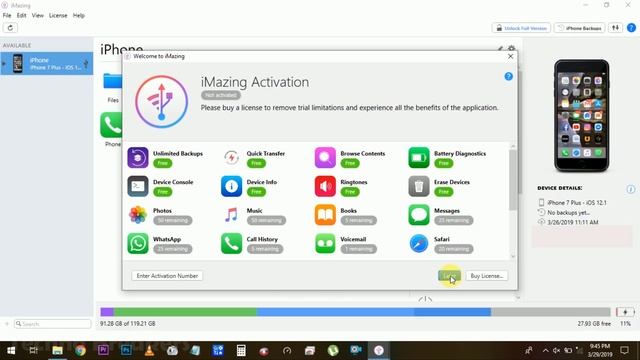
Task: Open the Photos feature icon
Action: (138, 215)
